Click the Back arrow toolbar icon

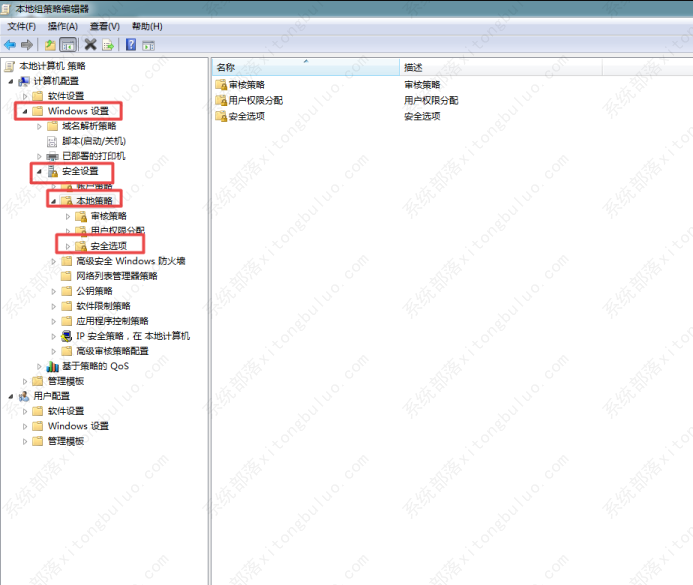click(x=10, y=45)
